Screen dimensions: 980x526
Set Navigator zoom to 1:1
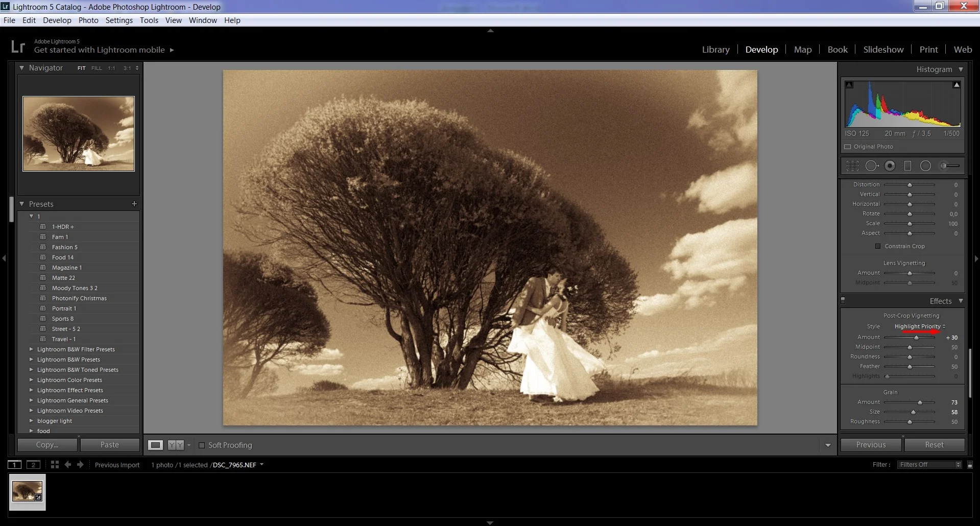[111, 68]
